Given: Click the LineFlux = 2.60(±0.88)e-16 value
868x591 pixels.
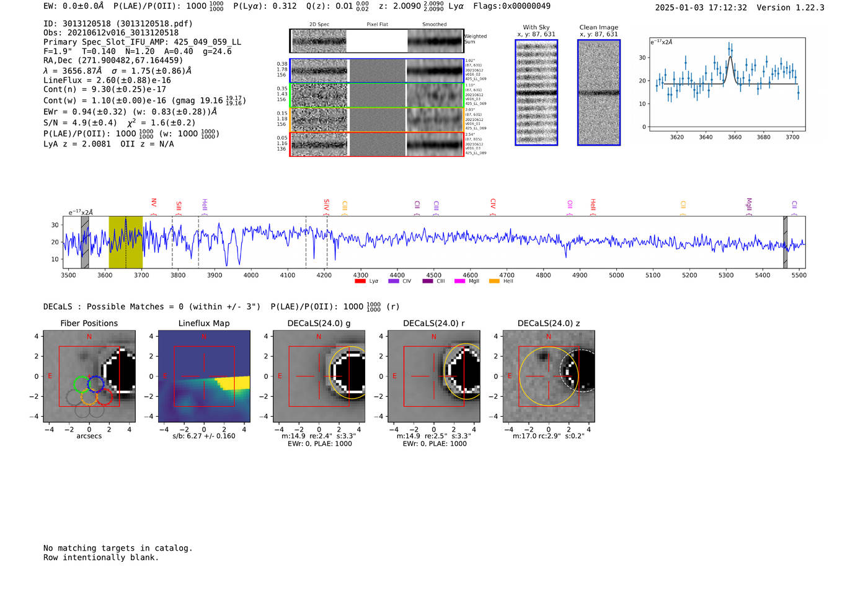Looking at the screenshot, I should (x=107, y=81).
